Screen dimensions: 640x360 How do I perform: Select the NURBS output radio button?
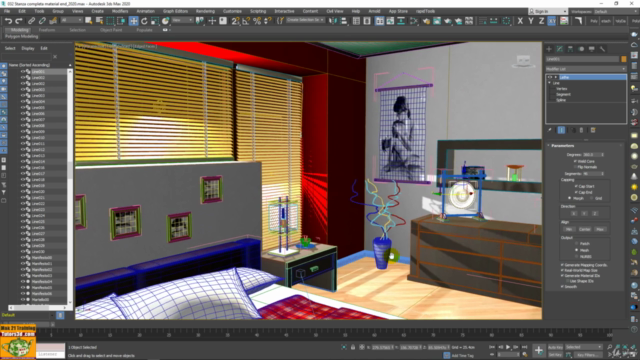576,256
